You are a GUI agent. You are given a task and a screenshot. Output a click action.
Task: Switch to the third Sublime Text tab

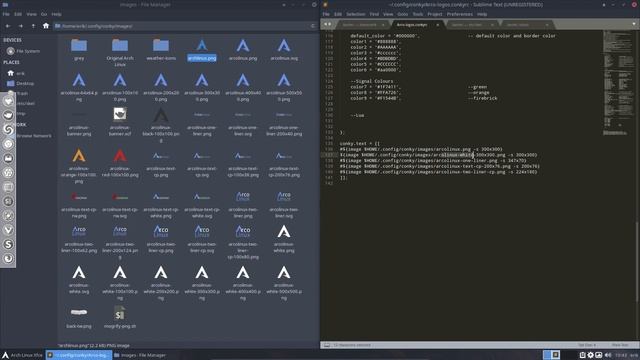(471, 25)
